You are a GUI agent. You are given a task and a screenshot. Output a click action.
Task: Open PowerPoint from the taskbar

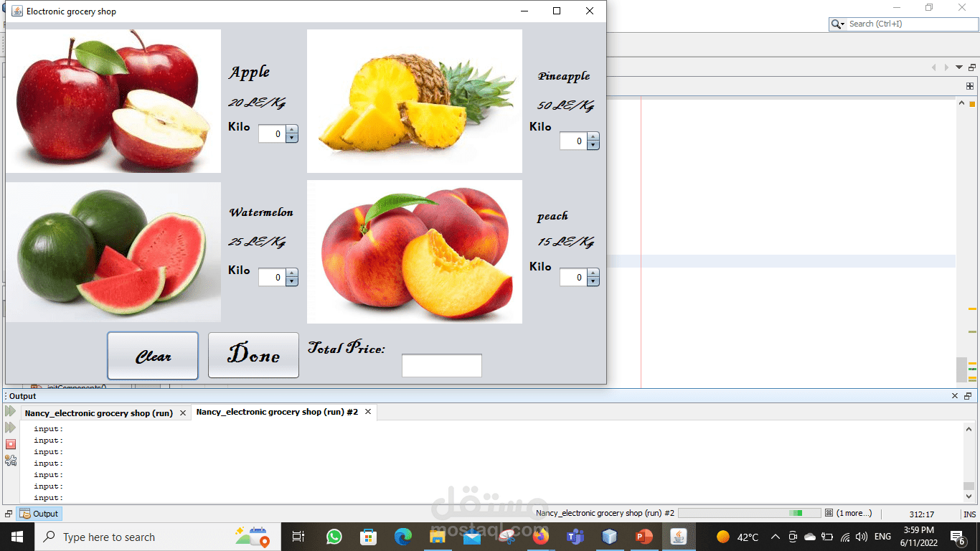[x=644, y=537]
